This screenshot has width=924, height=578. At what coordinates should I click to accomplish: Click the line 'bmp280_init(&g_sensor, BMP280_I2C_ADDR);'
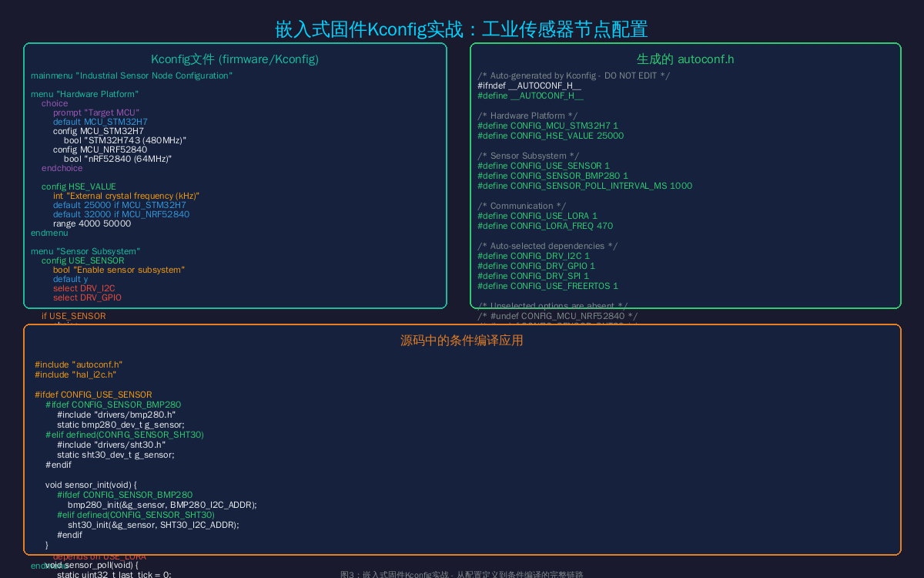162,505
